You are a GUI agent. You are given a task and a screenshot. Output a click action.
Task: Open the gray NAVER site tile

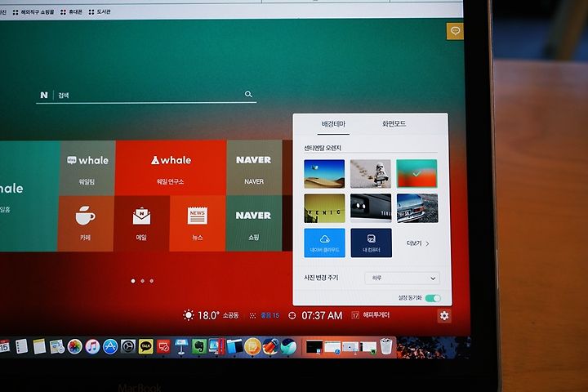[x=254, y=167]
